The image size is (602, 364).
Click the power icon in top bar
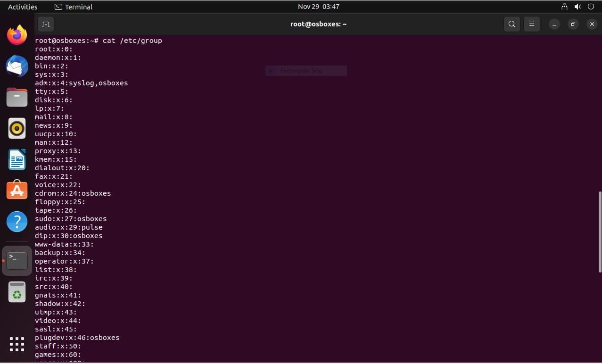tap(591, 7)
